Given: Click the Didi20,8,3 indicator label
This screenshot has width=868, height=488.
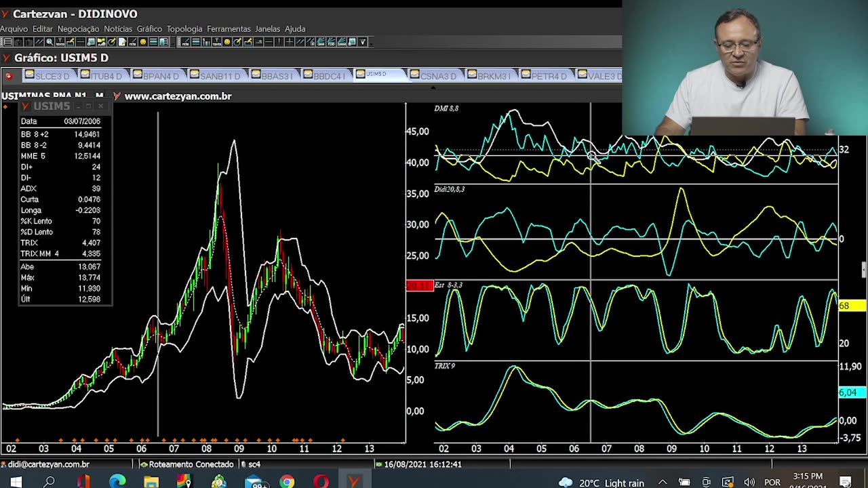Looking at the screenshot, I should coord(450,189).
